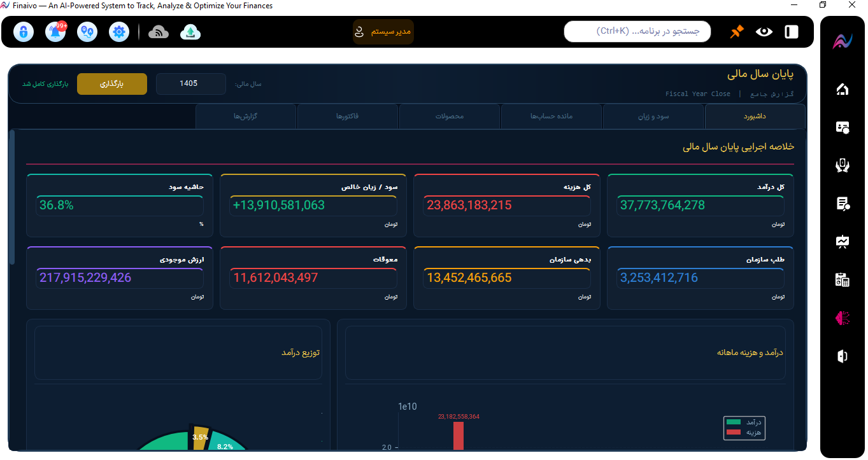Image resolution: width=868 pixels, height=460 pixels.
Task: Click the Finaivo logo in sidebar
Action: (x=843, y=41)
